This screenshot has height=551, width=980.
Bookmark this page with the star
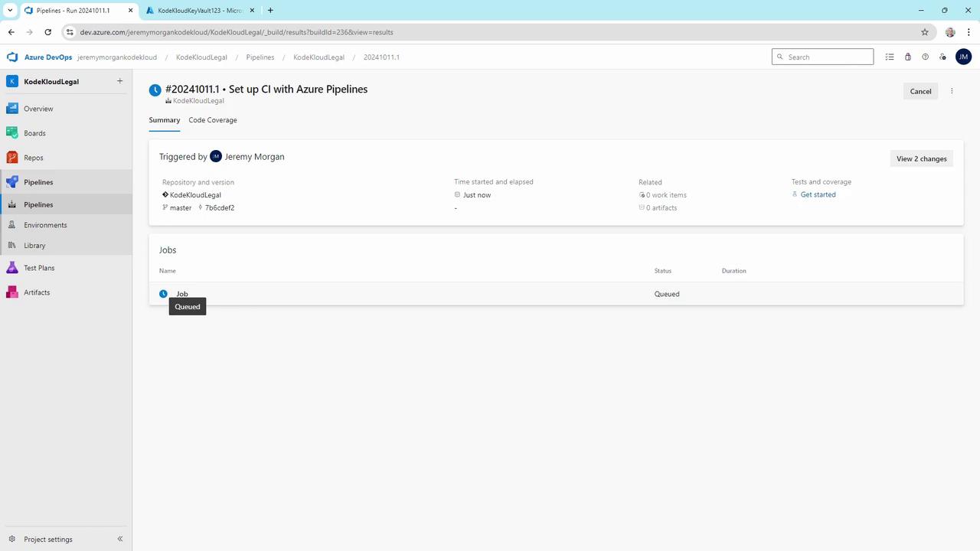925,32
